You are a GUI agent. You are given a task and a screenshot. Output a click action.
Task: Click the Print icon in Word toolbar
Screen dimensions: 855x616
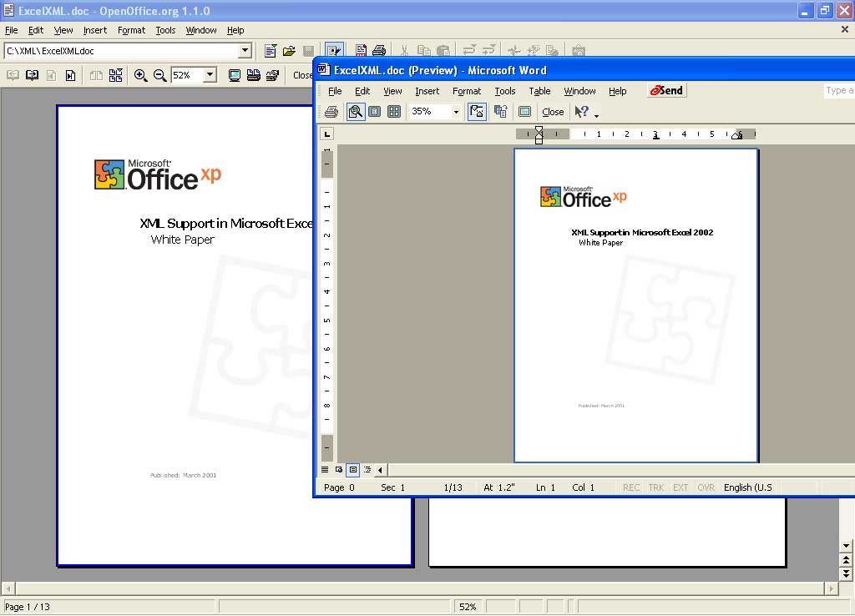tap(331, 112)
